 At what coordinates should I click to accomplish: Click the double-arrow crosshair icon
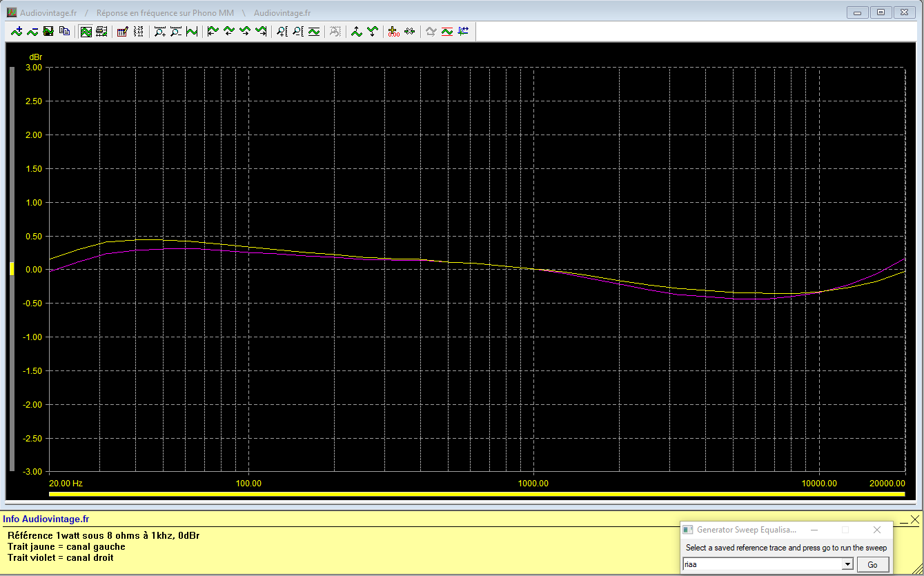point(410,31)
